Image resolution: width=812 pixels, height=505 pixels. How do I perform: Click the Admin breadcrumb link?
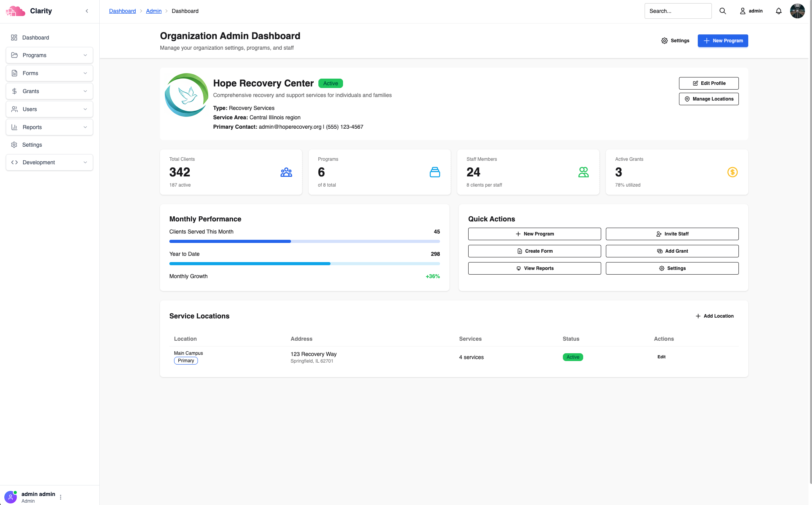point(154,11)
